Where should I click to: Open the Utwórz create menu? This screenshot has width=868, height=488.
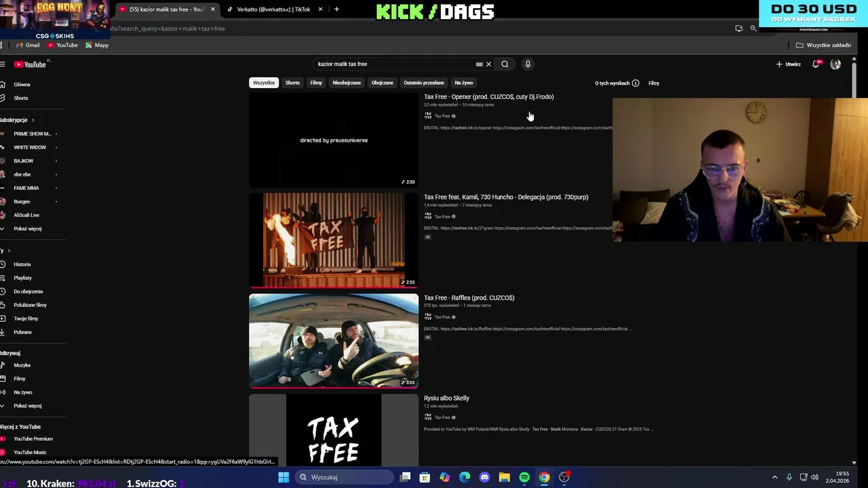[x=789, y=64]
